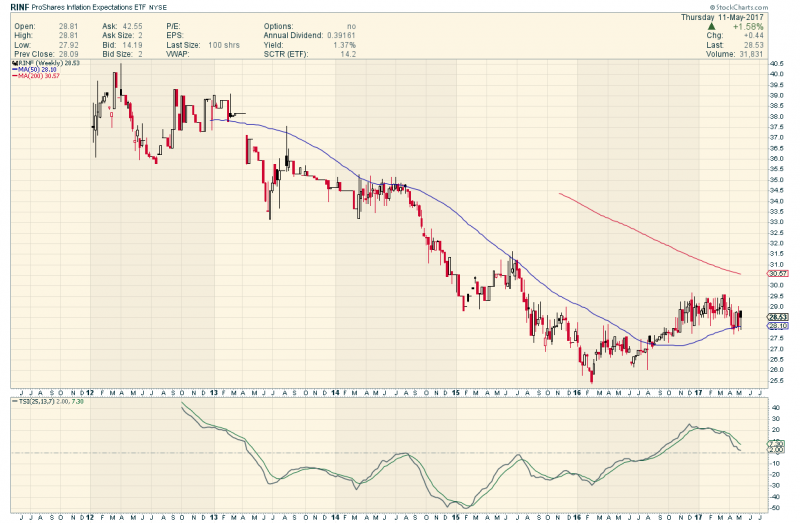Click the Yield value 1.37%
This screenshot has height=523, width=800.
344,45
